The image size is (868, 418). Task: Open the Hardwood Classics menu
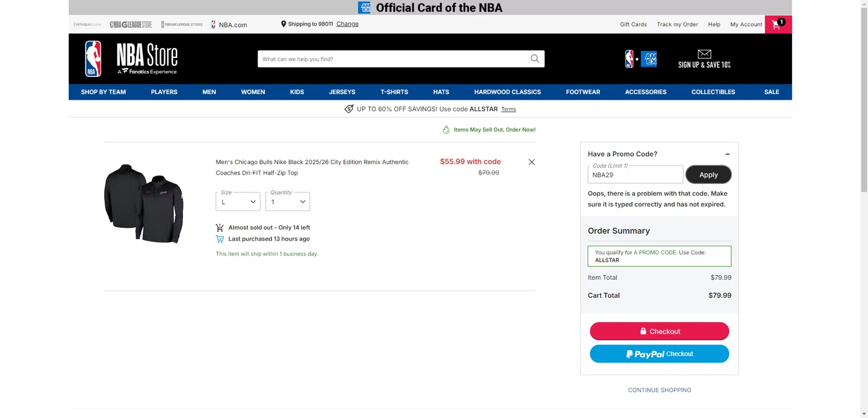[507, 92]
